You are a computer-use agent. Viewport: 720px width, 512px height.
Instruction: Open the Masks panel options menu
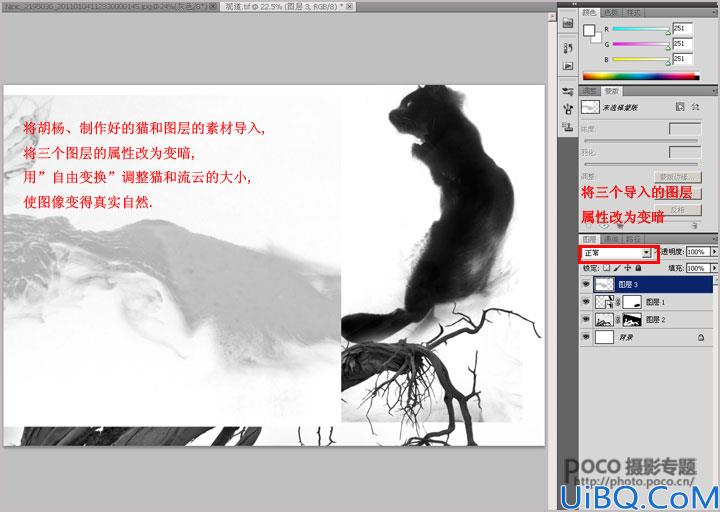coord(714,91)
